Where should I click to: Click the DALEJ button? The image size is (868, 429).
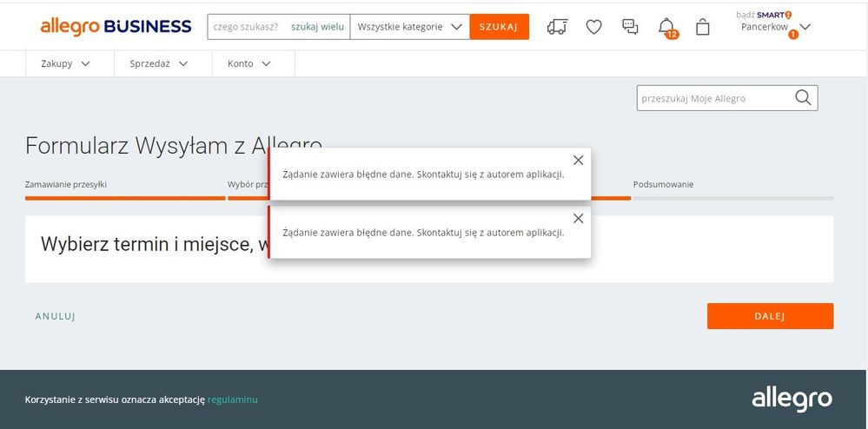(x=770, y=316)
